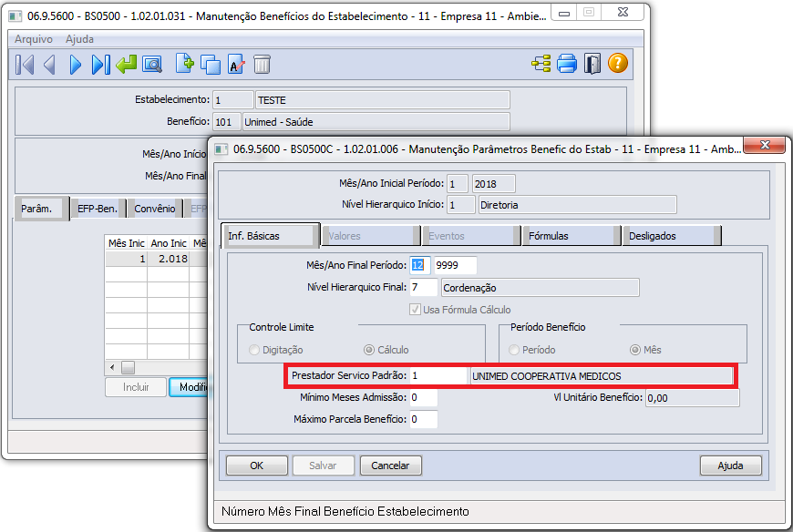Viewport: 793px width, 532px height.
Task: Click the final period month field
Action: click(x=420, y=265)
